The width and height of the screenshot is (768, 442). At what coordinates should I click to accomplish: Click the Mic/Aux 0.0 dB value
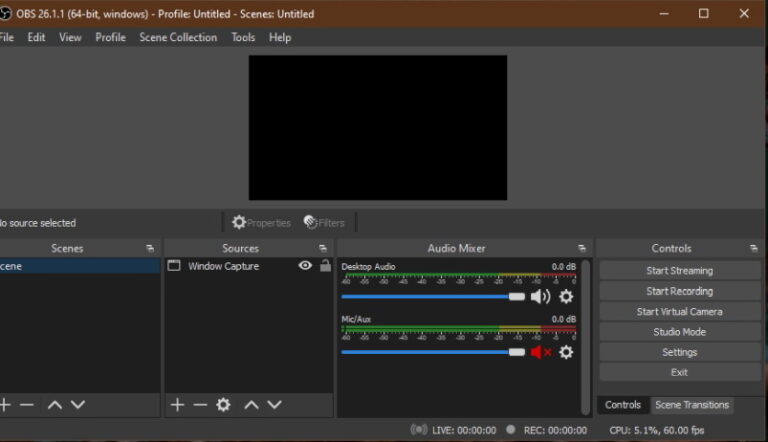[x=564, y=319]
